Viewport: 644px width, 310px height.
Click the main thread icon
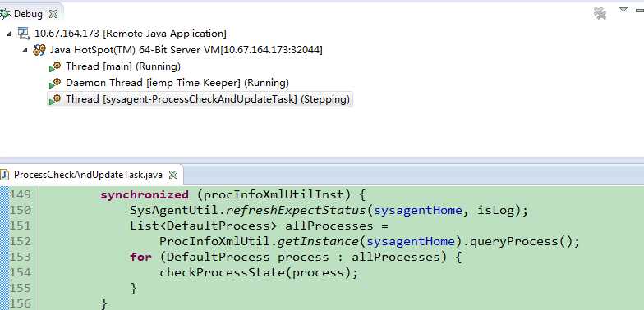[55, 66]
